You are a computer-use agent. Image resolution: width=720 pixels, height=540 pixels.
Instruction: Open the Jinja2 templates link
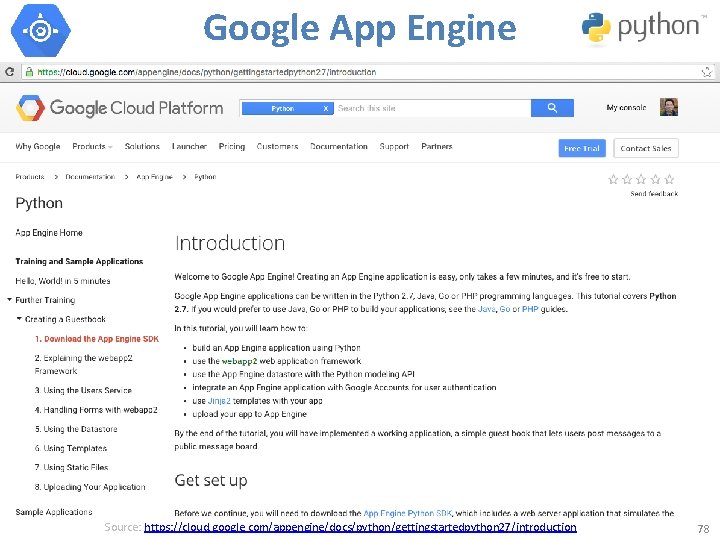219,401
